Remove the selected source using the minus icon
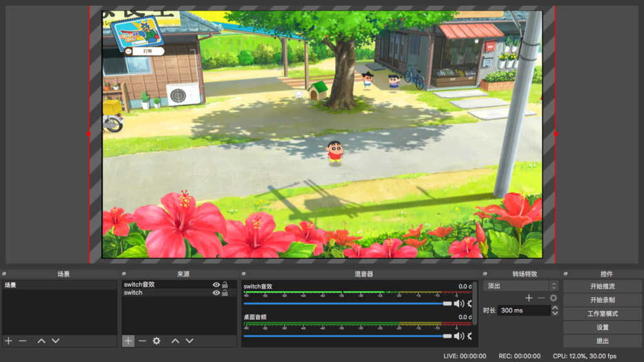The width and height of the screenshot is (644, 362). (142, 341)
